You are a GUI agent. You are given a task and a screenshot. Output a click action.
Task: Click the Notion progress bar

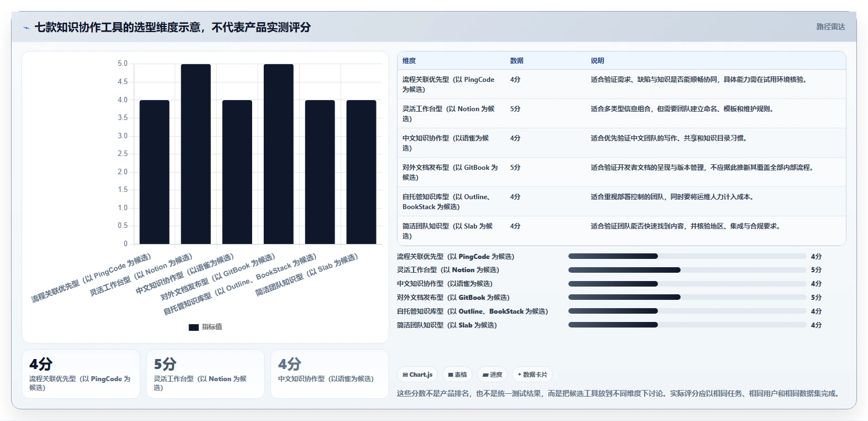[687, 270]
